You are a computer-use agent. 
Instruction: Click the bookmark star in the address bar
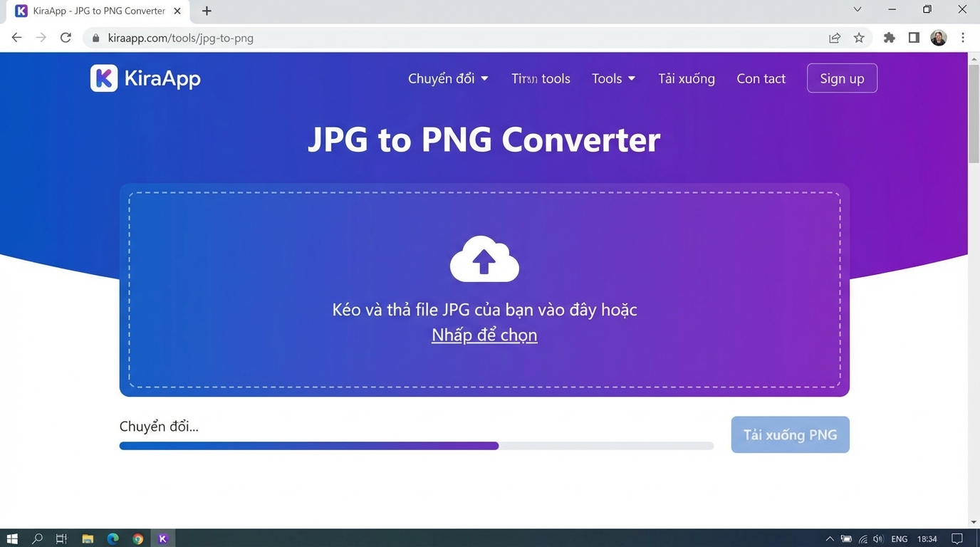(859, 38)
